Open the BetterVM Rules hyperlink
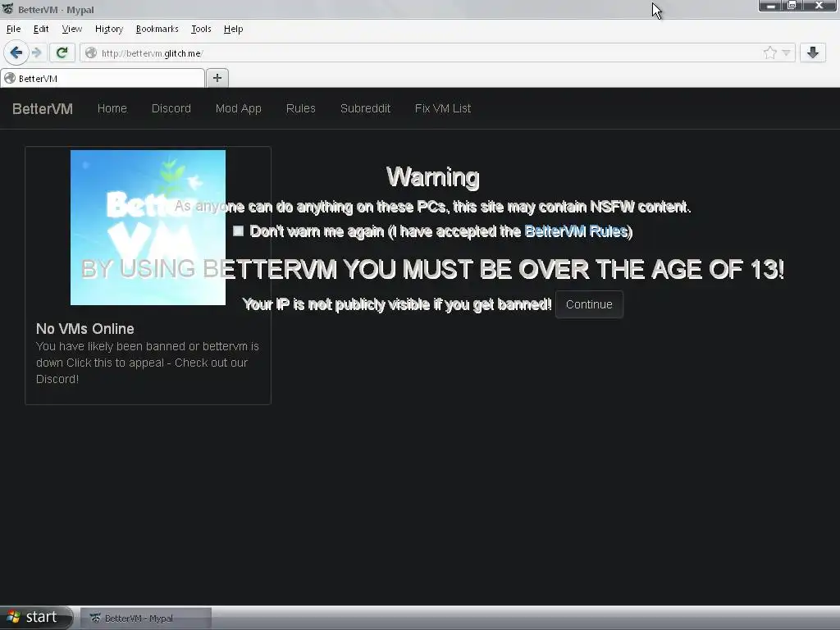Image resolution: width=840 pixels, height=630 pixels. pos(576,231)
